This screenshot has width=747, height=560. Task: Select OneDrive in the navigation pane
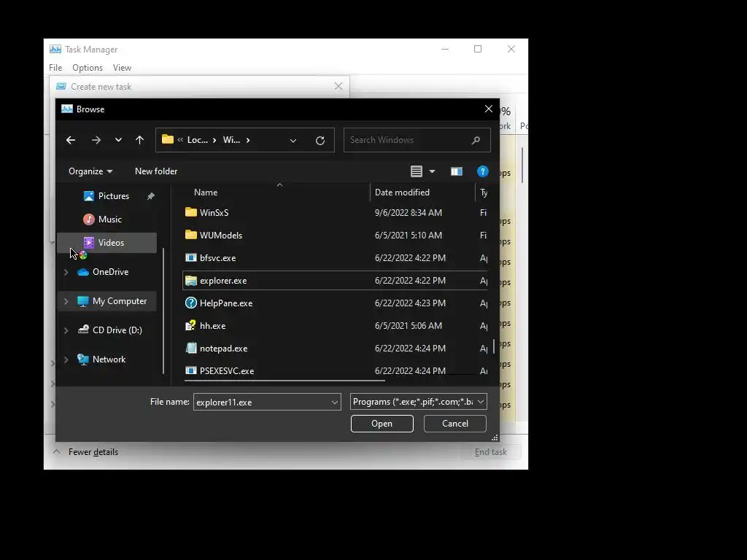coord(110,272)
